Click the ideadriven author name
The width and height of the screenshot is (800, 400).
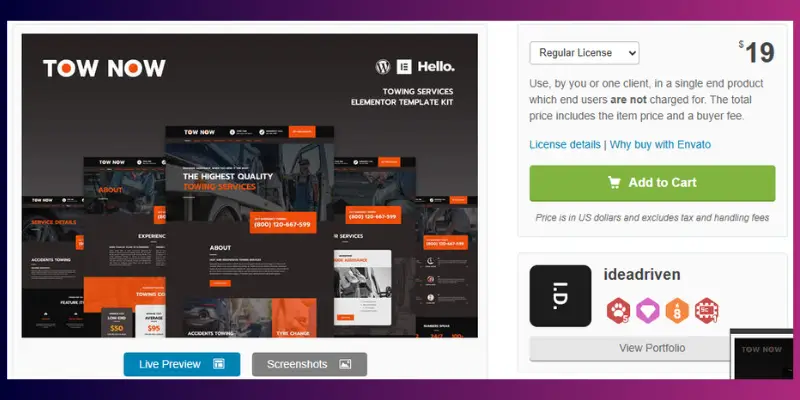(643, 274)
